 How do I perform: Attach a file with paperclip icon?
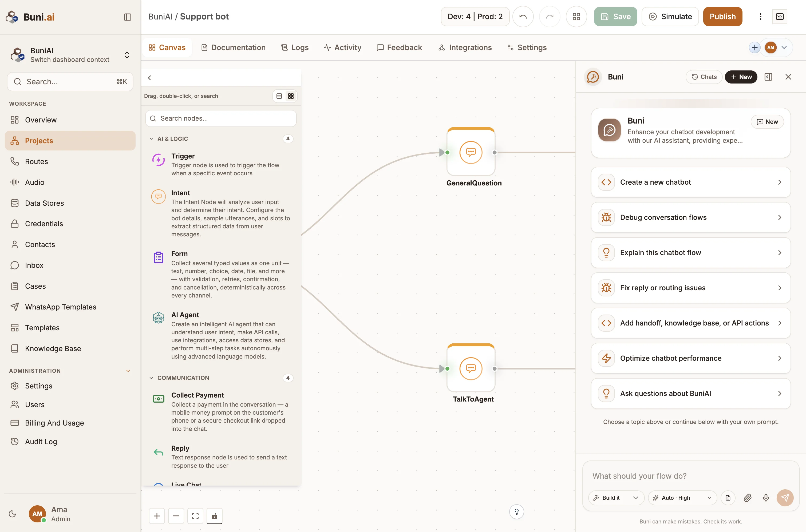pos(747,498)
